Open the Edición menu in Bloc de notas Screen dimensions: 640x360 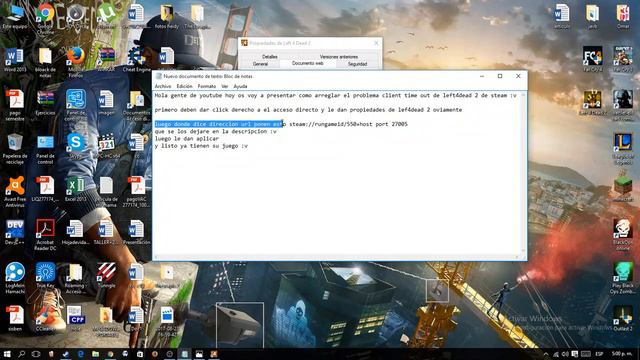pyautogui.click(x=184, y=87)
